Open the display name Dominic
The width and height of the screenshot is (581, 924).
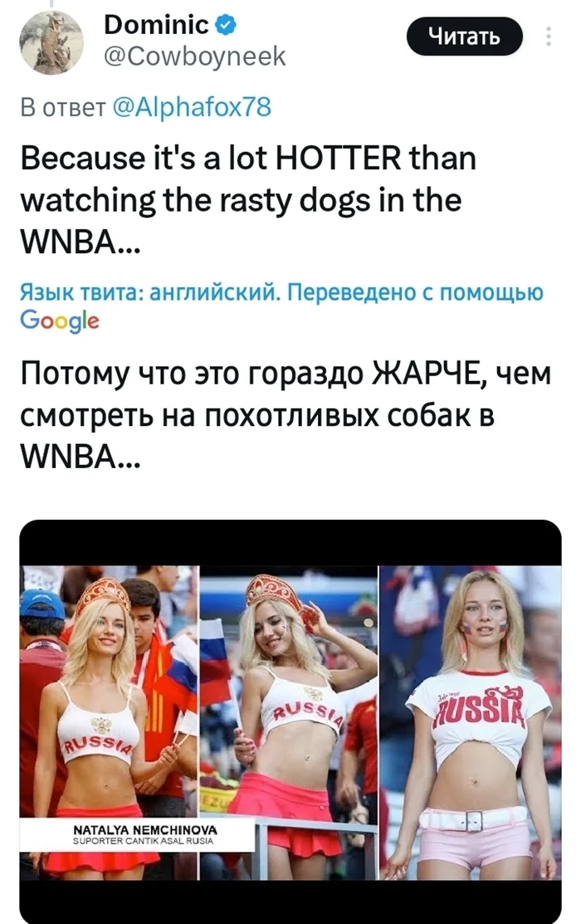(156, 25)
